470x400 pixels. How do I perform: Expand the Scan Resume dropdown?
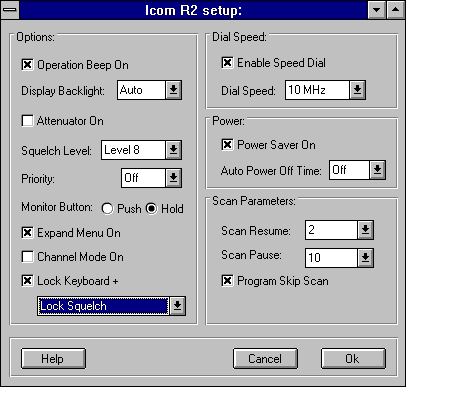(x=365, y=230)
